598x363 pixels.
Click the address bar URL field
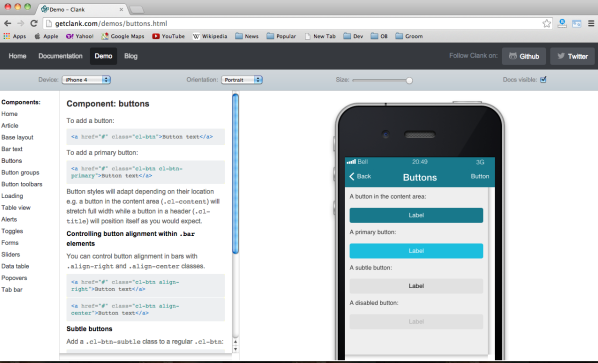(292, 24)
